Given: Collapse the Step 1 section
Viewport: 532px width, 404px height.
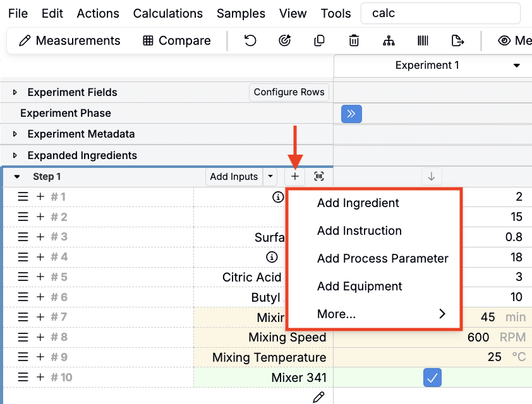Looking at the screenshot, I should point(17,177).
